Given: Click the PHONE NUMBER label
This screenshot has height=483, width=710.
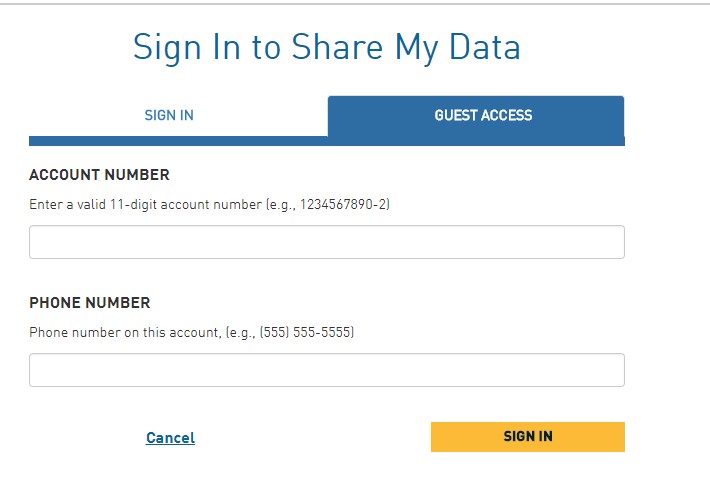Looking at the screenshot, I should pyautogui.click(x=89, y=303).
